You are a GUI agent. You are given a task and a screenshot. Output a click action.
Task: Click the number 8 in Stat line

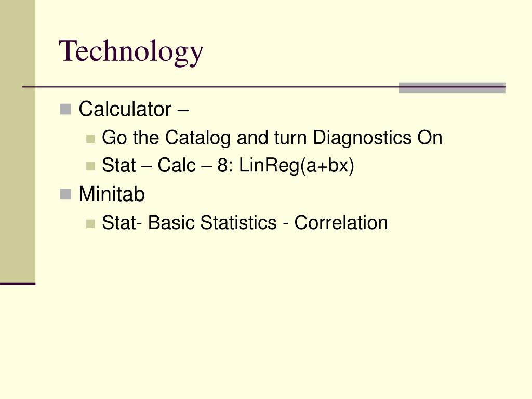pyautogui.click(x=222, y=166)
